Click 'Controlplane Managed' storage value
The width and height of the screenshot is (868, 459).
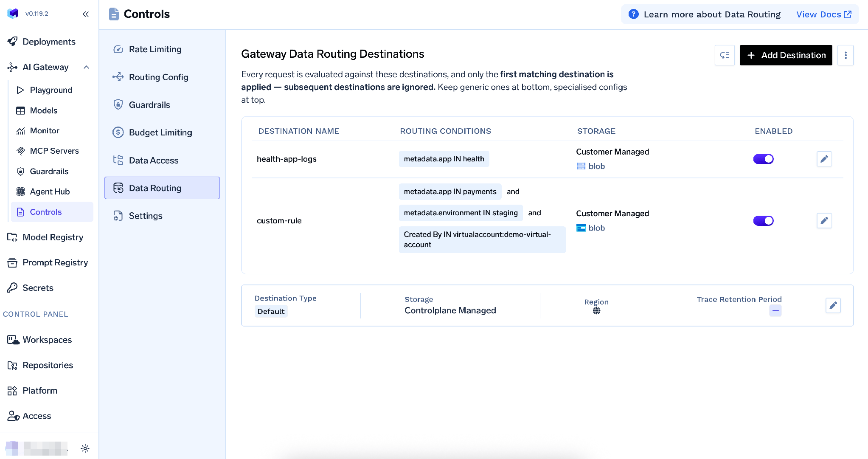(450, 310)
